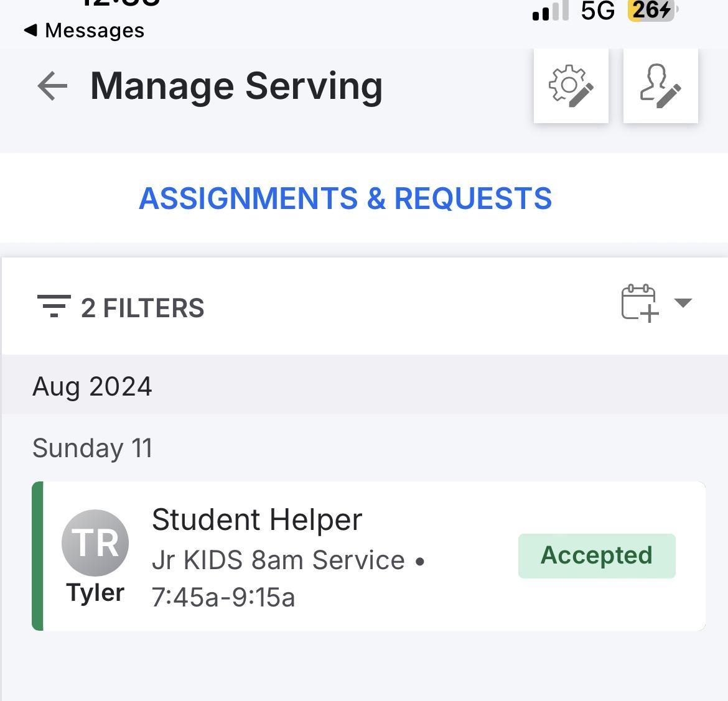Click the cellular signal bars icon
Viewport: 728px width, 701px height.
pos(551,11)
